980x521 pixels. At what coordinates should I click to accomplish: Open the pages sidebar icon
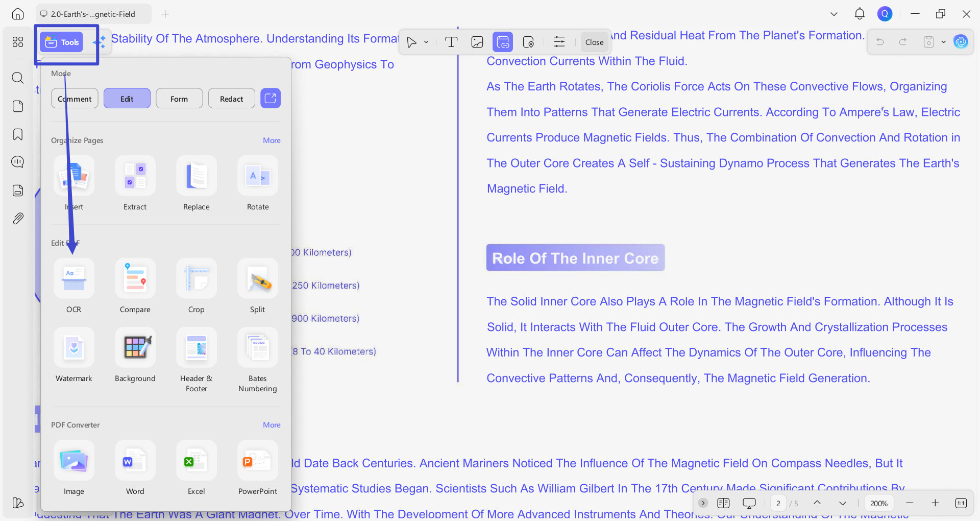18,106
